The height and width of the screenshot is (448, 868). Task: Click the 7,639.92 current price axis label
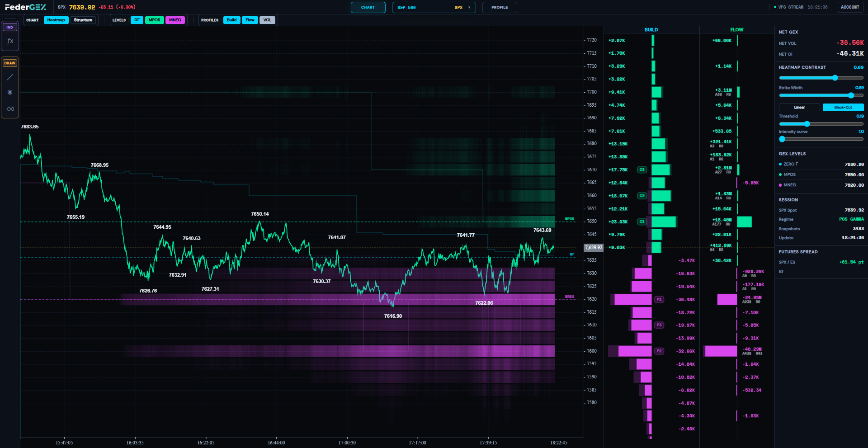click(594, 248)
